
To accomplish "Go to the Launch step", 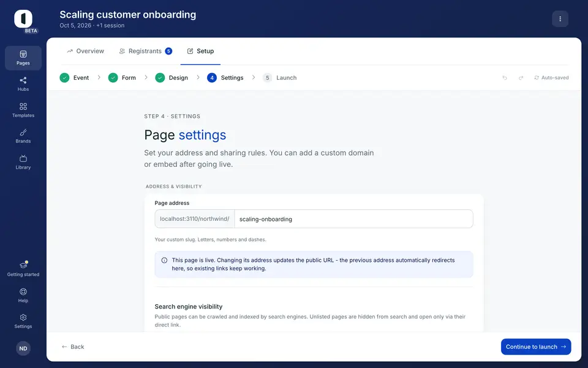I will point(280,78).
